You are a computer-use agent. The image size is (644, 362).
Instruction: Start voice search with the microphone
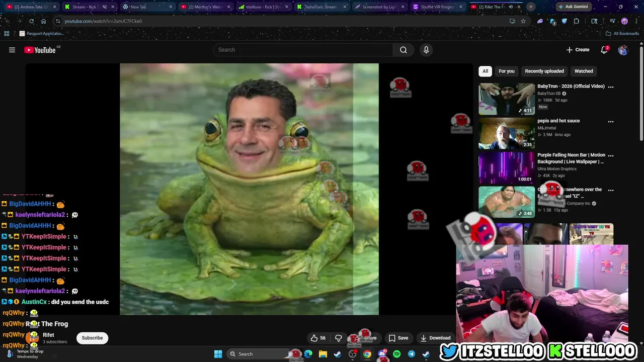tap(426, 50)
